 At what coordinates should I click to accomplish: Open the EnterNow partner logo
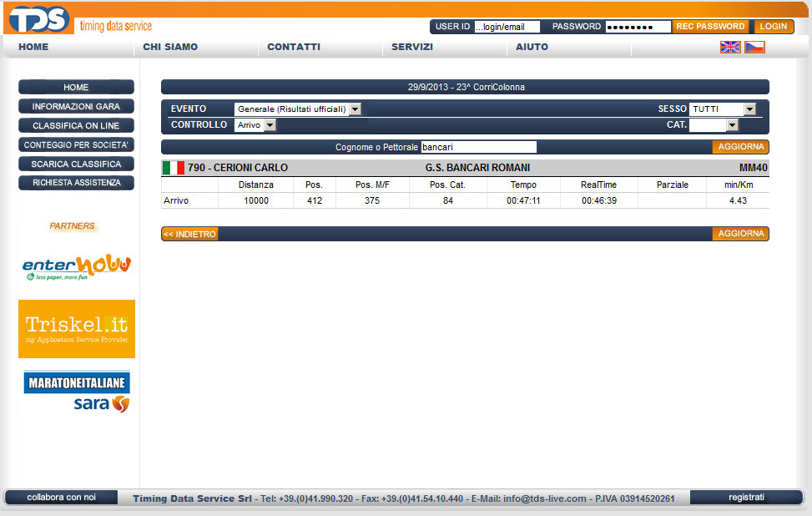(76, 267)
